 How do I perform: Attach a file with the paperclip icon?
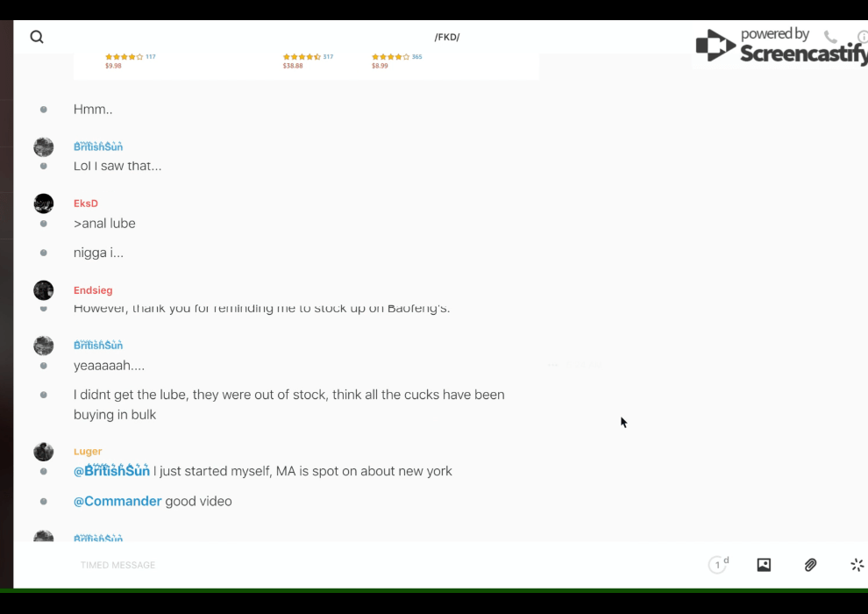[x=811, y=565]
